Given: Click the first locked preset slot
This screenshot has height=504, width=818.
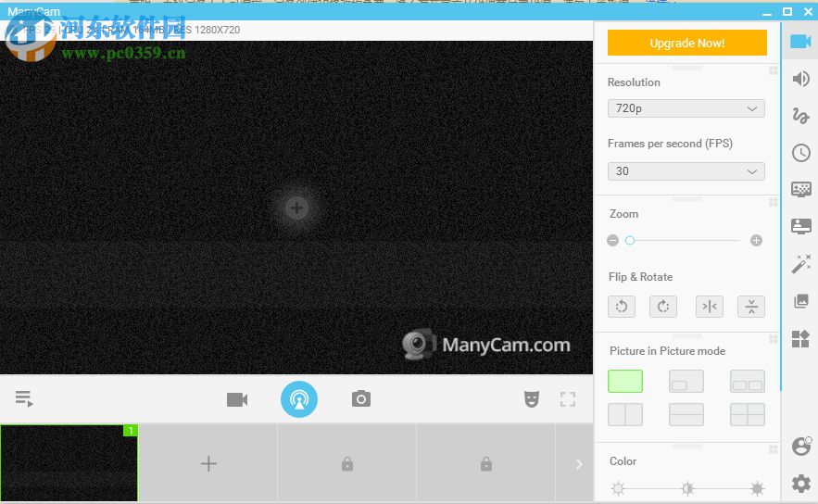Looking at the screenshot, I should click(x=346, y=463).
